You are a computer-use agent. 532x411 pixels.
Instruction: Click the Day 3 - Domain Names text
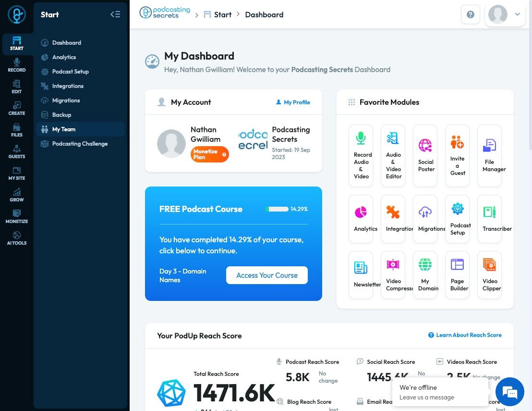point(183,275)
